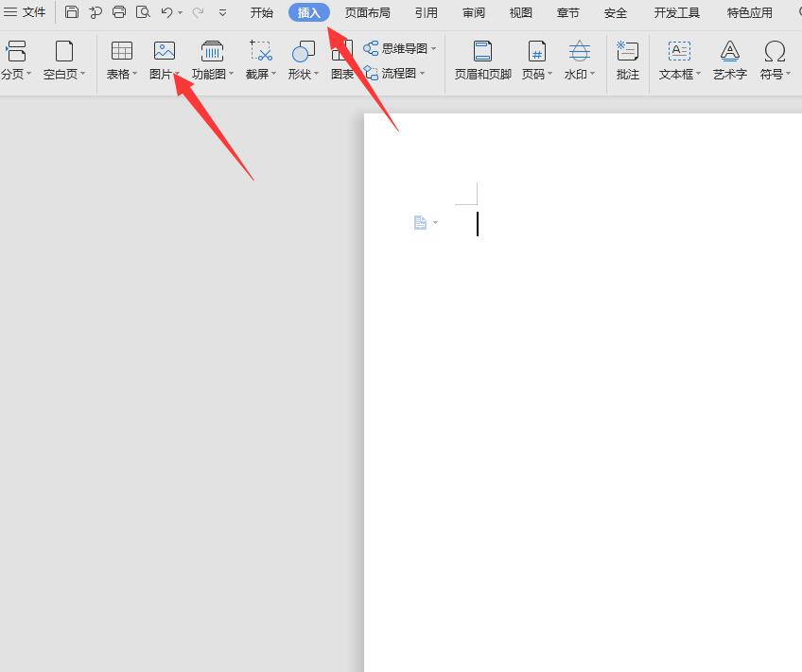
Task: Switch to the 视图 tab
Action: [521, 12]
